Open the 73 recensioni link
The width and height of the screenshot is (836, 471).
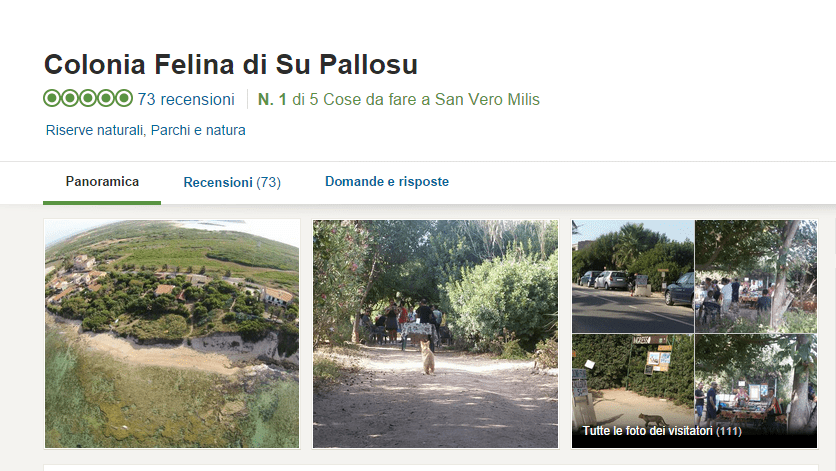coord(186,99)
